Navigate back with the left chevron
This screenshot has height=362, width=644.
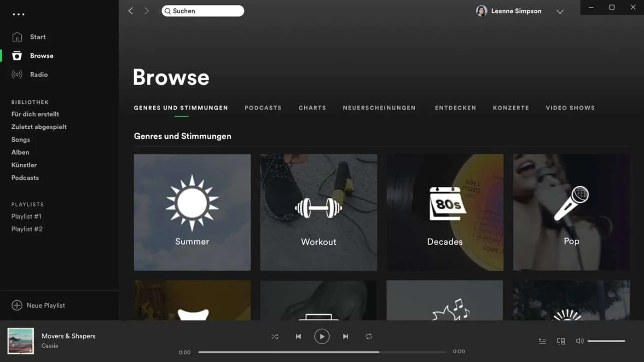[131, 11]
